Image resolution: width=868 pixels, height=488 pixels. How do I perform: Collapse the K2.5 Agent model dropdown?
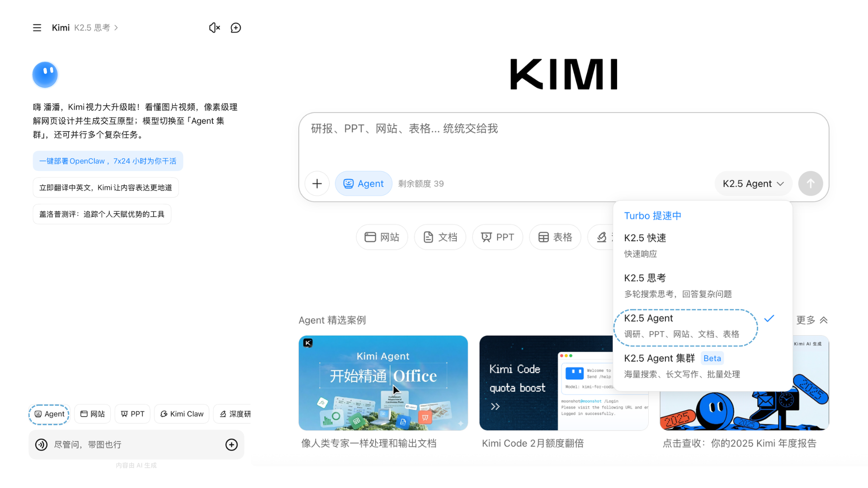coord(753,183)
